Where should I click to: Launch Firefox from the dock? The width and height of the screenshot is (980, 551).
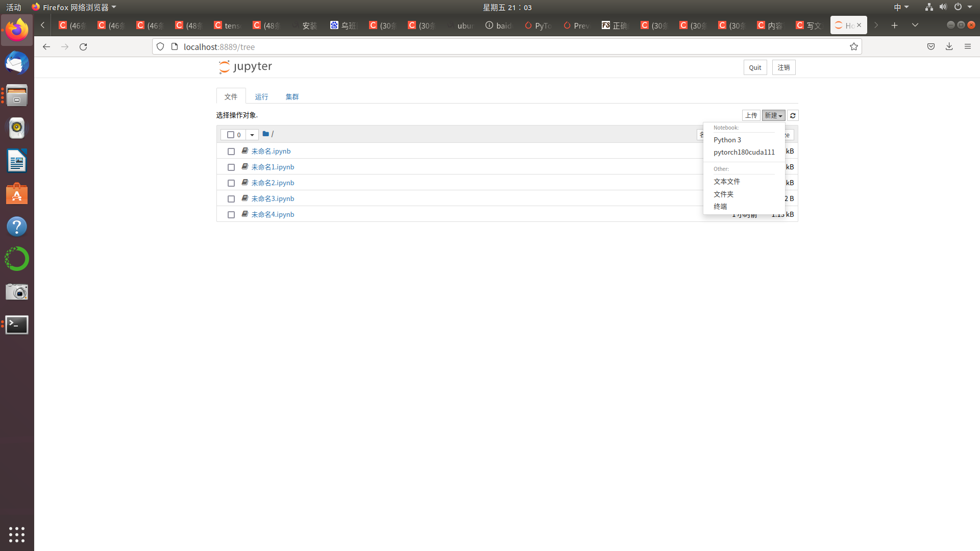click(17, 30)
